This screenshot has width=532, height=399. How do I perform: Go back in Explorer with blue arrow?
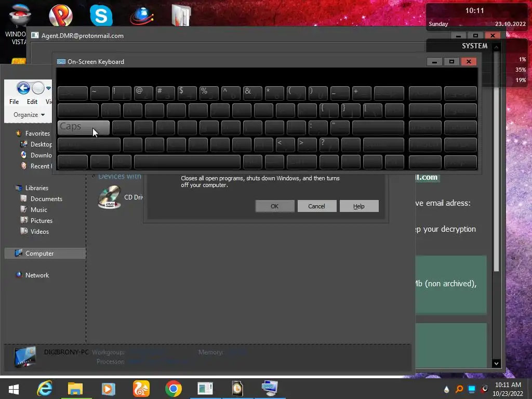23,88
